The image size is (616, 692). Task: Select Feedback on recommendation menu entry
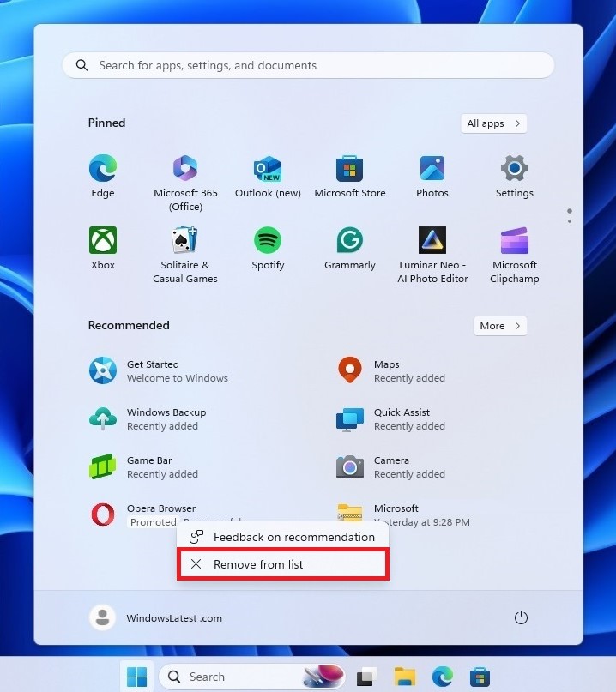tap(283, 537)
